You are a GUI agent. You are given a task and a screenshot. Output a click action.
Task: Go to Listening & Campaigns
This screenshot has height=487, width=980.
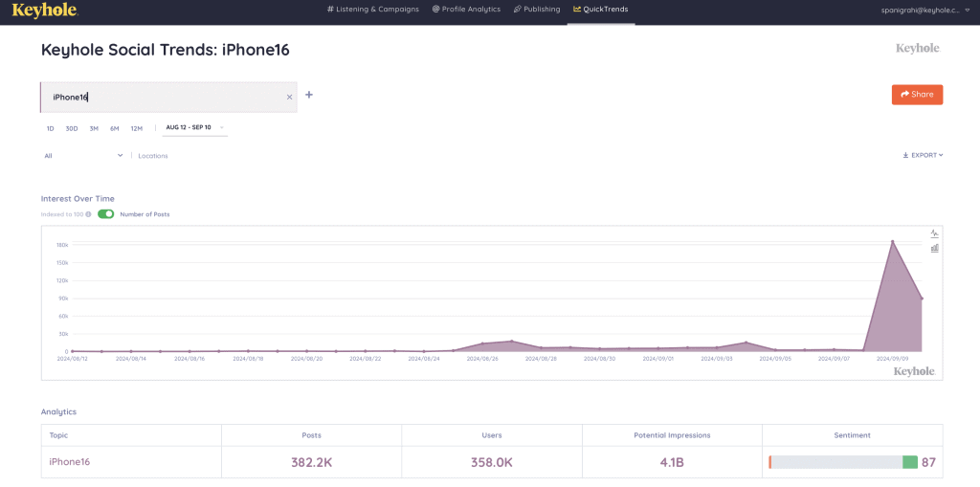(x=372, y=10)
